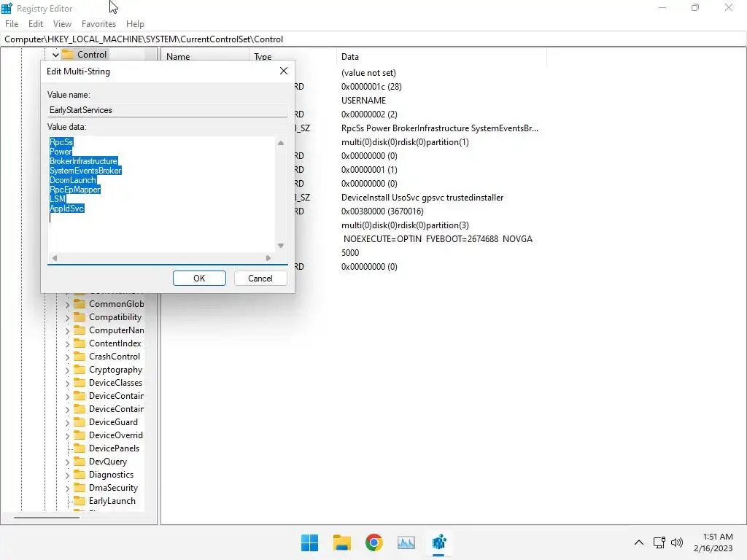Expand the DeviceClasses key
Screen dimensions: 747x560
pyautogui.click(x=67, y=383)
